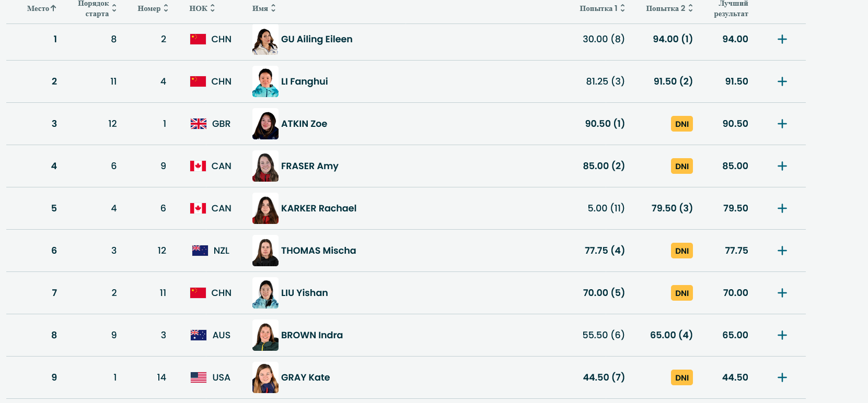Expand GU Ailing Eileen row details
The height and width of the screenshot is (403, 868).
[782, 39]
